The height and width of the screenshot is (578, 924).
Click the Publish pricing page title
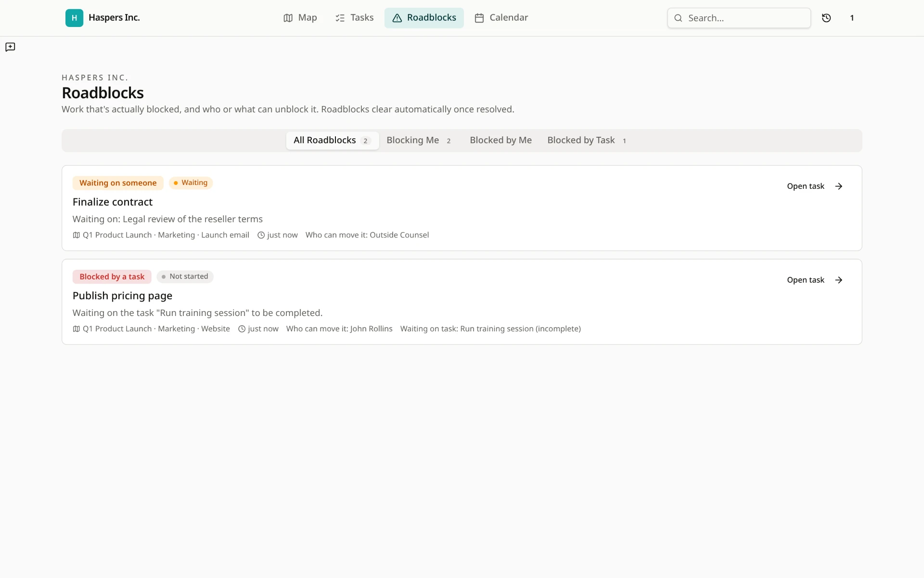pyautogui.click(x=122, y=296)
